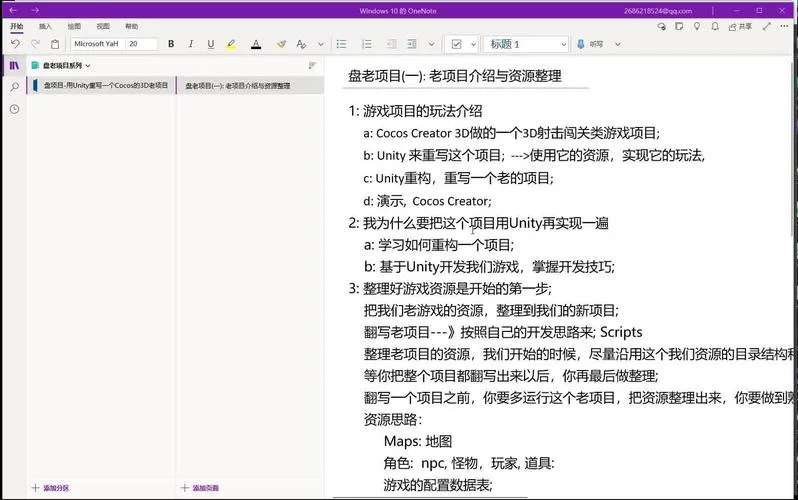Expand the dictation options arrow
798x500 pixels.
click(x=618, y=44)
